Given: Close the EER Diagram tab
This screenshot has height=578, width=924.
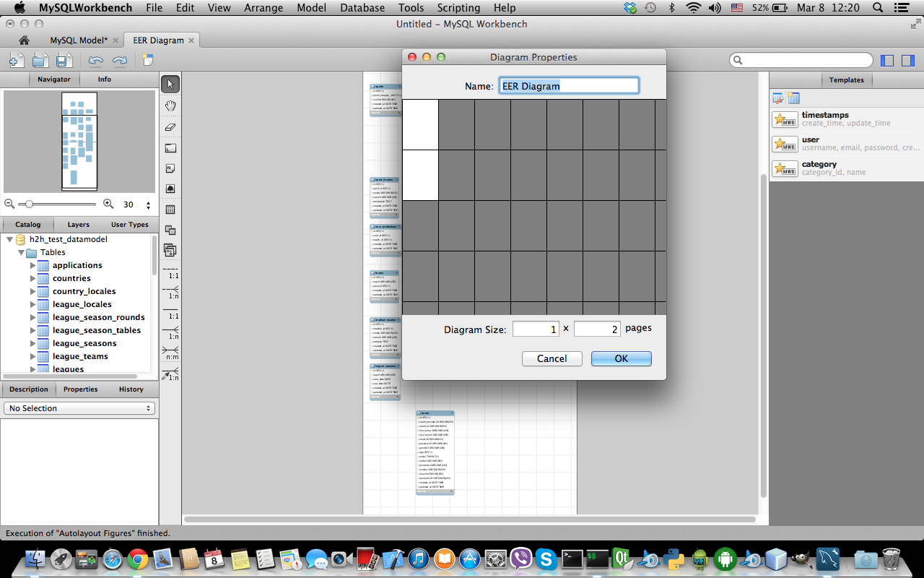Looking at the screenshot, I should point(191,40).
